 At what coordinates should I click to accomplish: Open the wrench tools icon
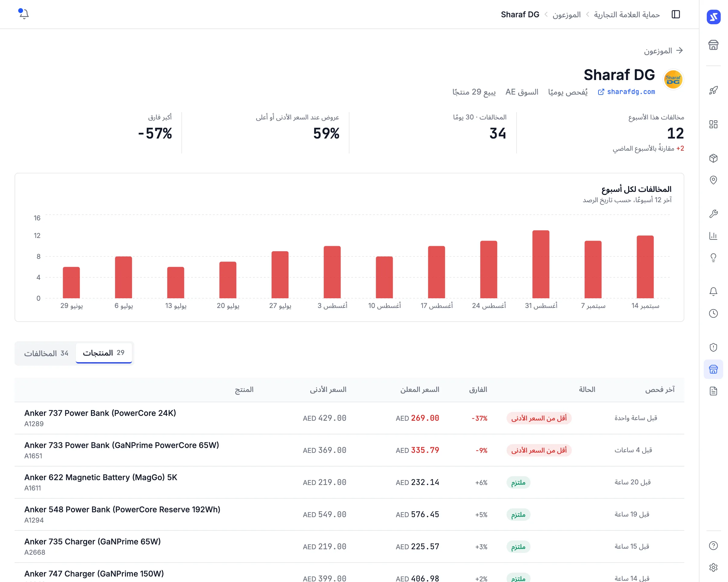(713, 214)
